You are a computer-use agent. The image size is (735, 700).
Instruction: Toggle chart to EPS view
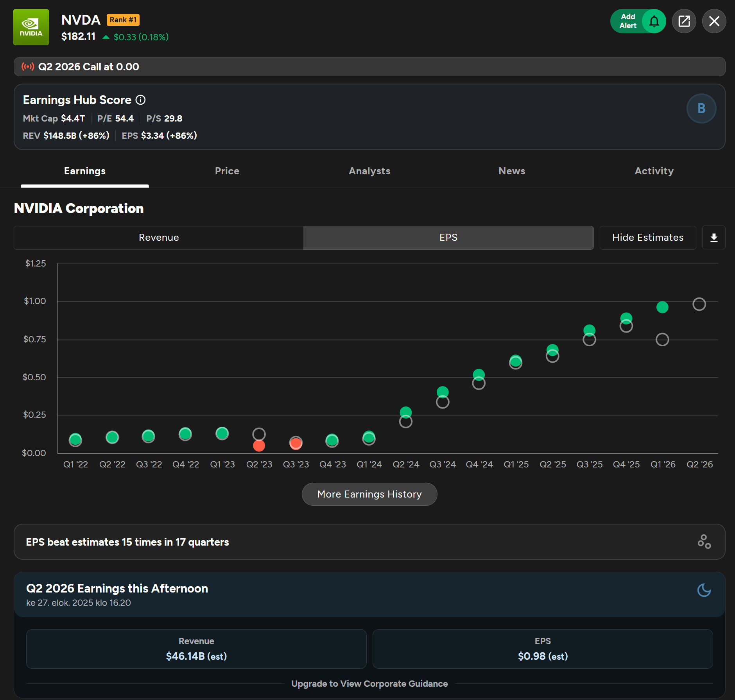448,238
